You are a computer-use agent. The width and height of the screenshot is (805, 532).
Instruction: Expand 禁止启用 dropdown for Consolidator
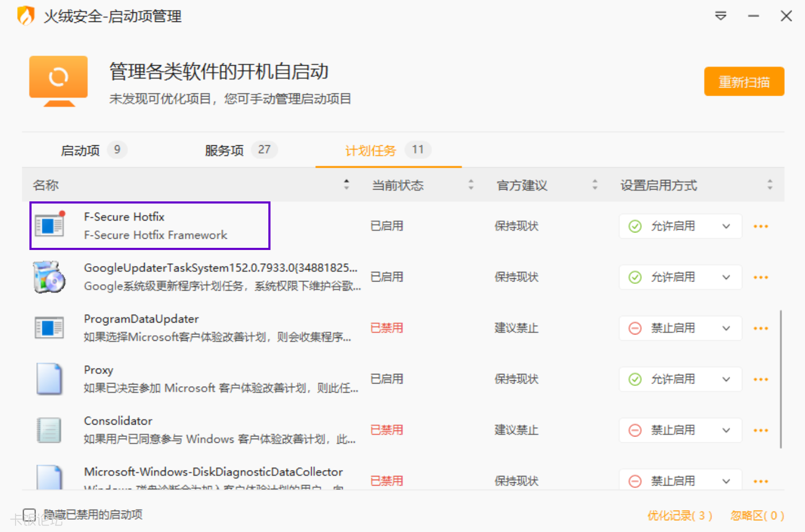pyautogui.click(x=680, y=430)
